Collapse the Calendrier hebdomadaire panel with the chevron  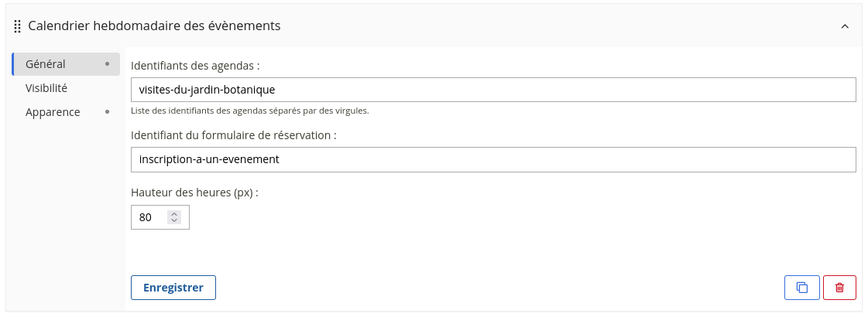pos(845,26)
